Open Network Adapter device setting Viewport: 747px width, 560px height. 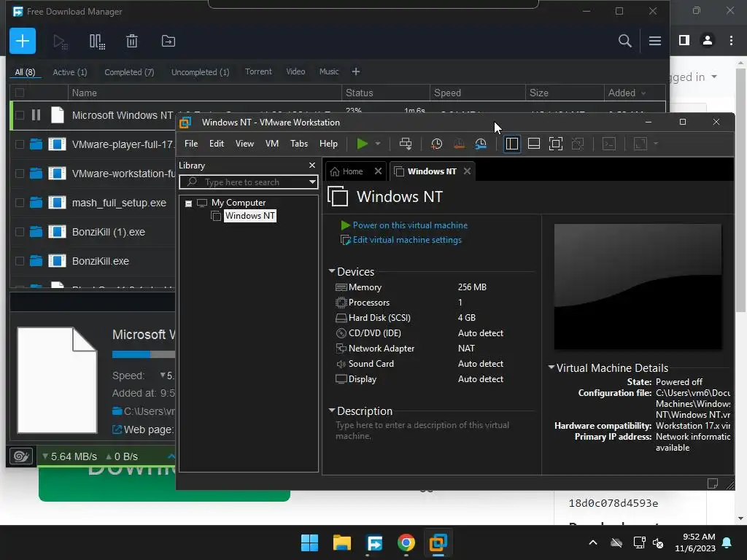click(x=382, y=349)
